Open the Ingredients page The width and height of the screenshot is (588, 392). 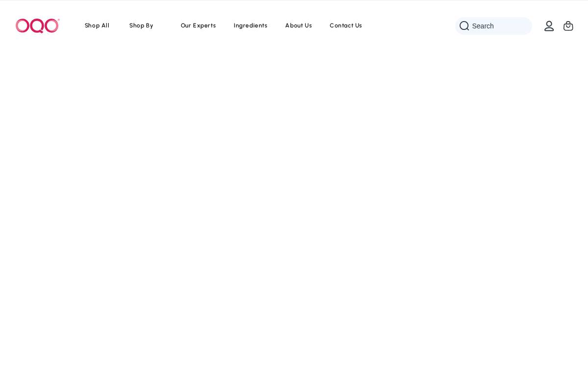[250, 25]
